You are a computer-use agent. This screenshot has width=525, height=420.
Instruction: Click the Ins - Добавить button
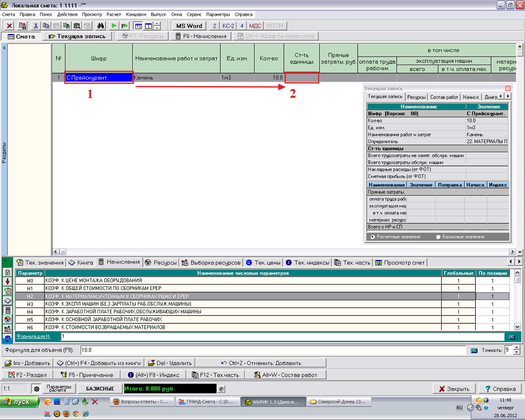coord(28,363)
